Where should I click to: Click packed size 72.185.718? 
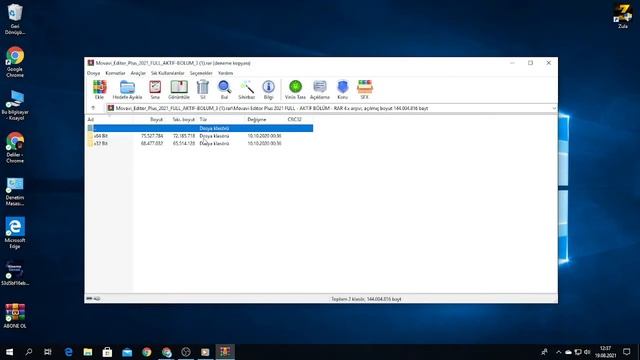coord(184,136)
